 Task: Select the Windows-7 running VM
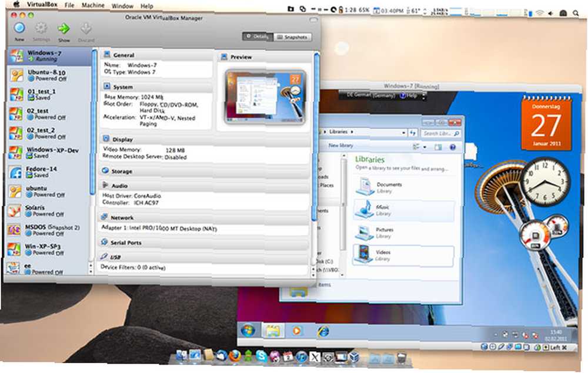coord(49,56)
